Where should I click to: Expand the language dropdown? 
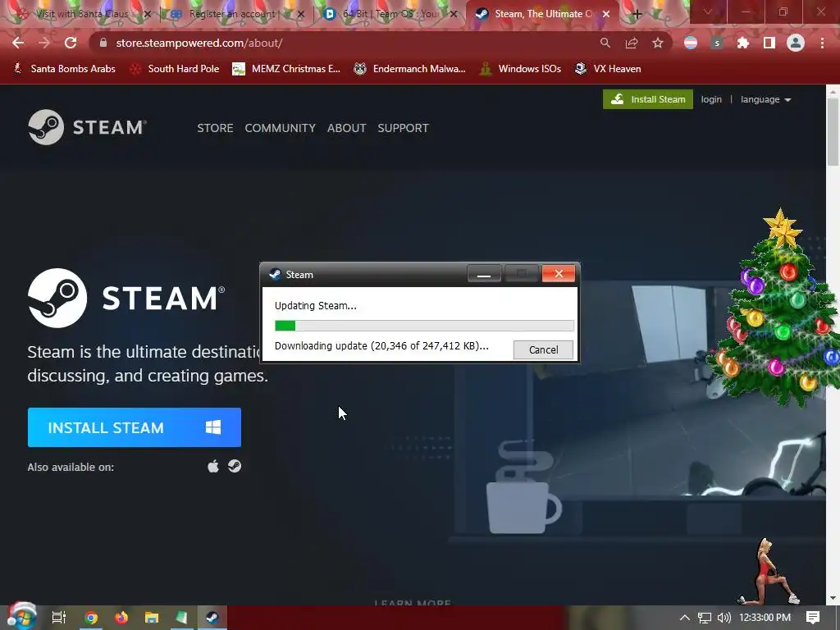coord(765,99)
